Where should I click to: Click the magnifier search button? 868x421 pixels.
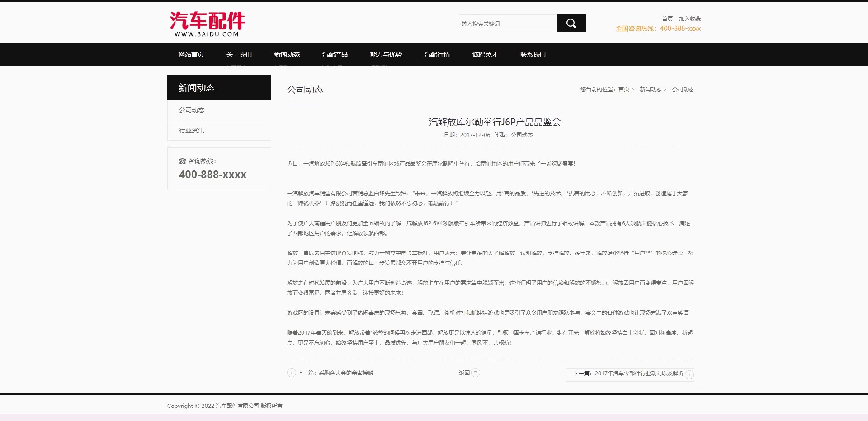(571, 24)
